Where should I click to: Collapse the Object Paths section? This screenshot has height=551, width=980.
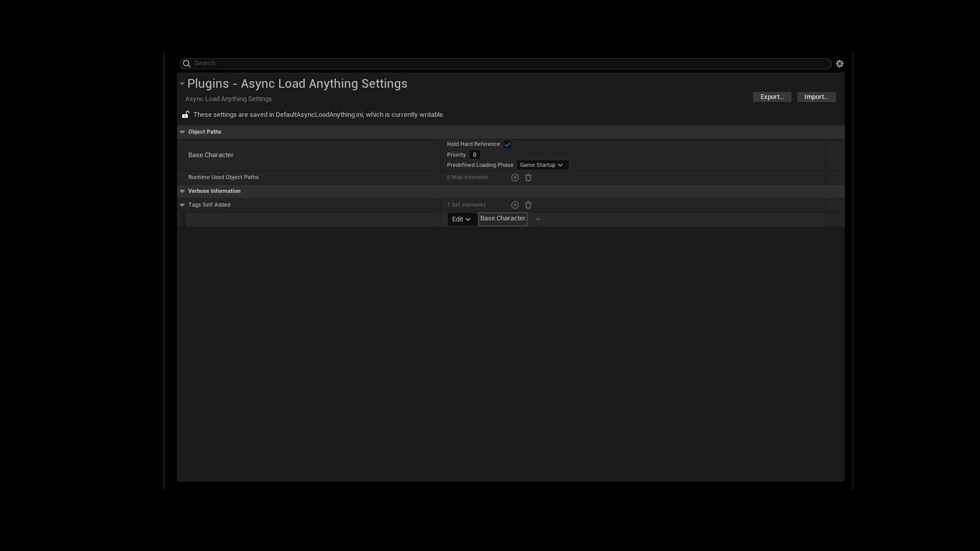[x=182, y=132]
